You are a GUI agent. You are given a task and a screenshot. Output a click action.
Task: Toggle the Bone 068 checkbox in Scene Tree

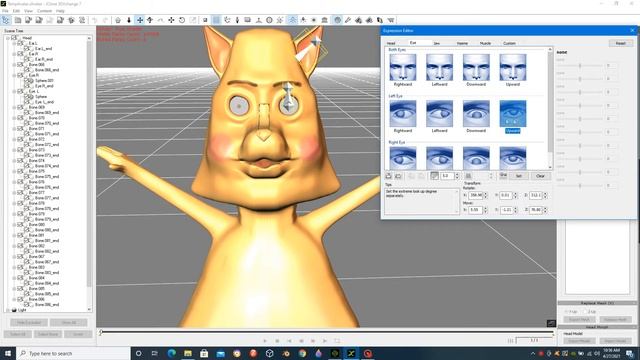click(20, 64)
